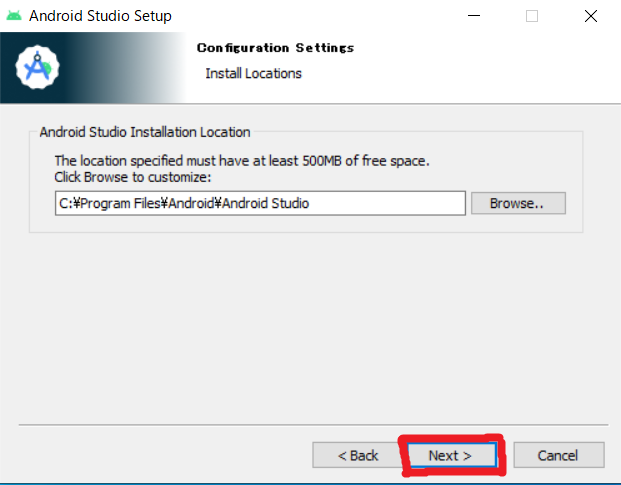Screen dimensions: 621x485
Task: Click inside the installation path text field
Action: [x=260, y=203]
